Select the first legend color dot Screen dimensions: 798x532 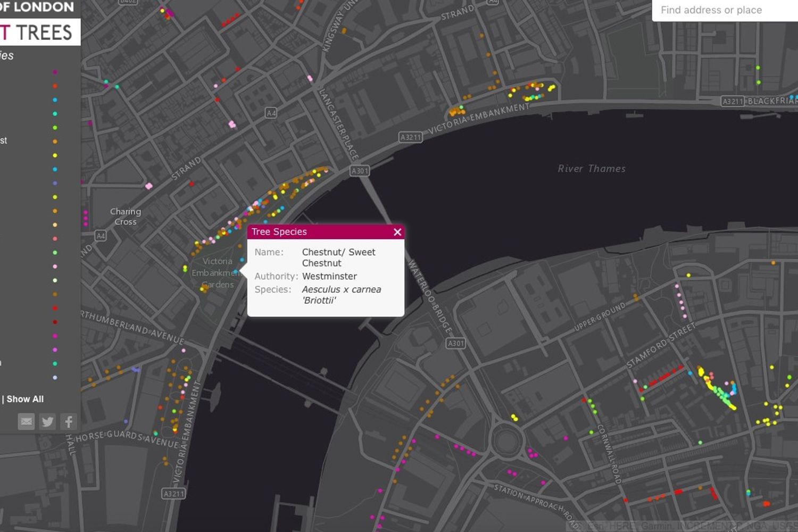[x=55, y=72]
